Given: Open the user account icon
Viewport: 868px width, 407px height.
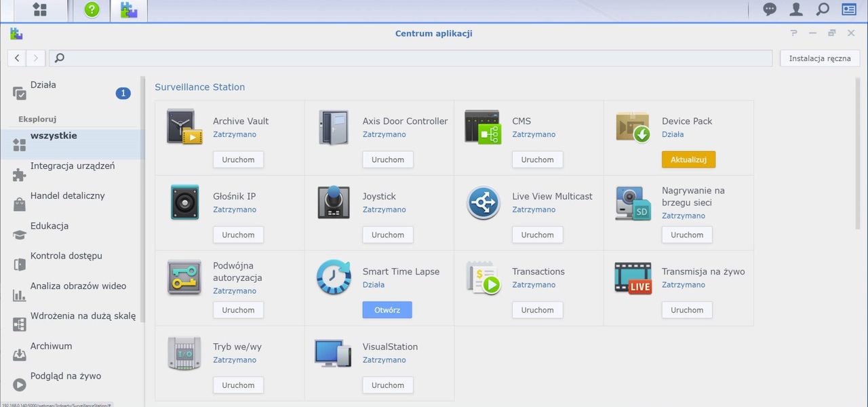Looking at the screenshot, I should pyautogui.click(x=796, y=9).
